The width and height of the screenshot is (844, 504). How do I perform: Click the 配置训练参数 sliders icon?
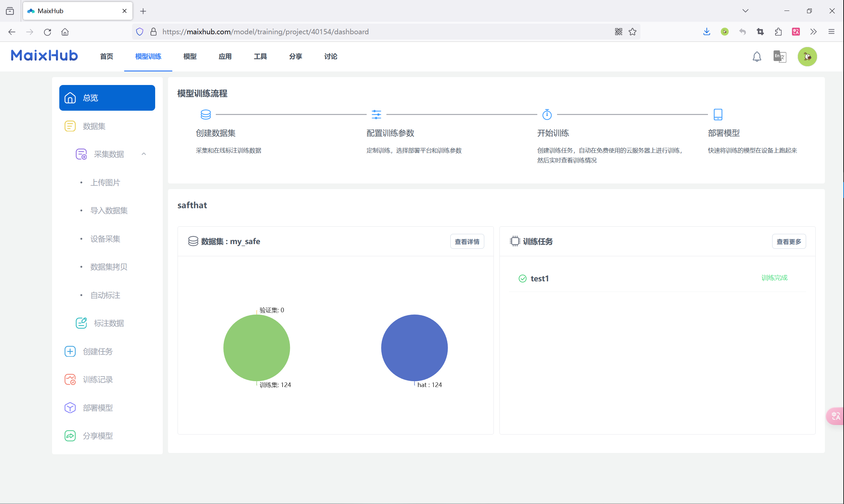pos(376,114)
